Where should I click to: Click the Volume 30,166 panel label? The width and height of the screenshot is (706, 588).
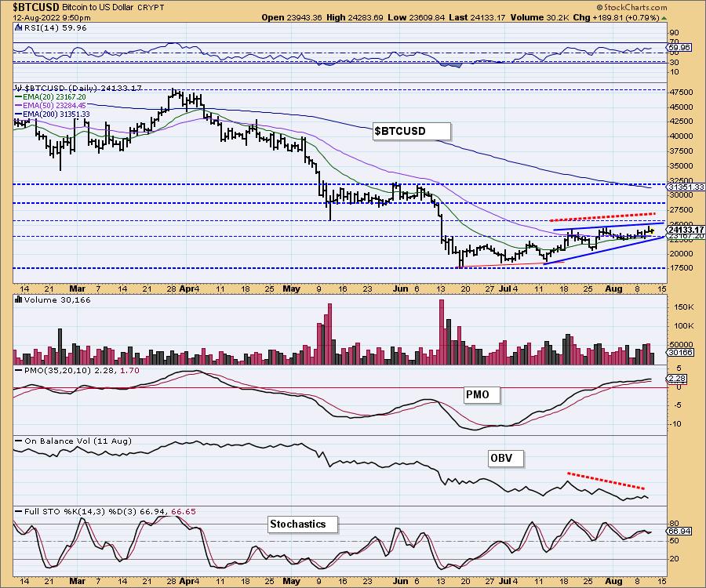point(57,300)
